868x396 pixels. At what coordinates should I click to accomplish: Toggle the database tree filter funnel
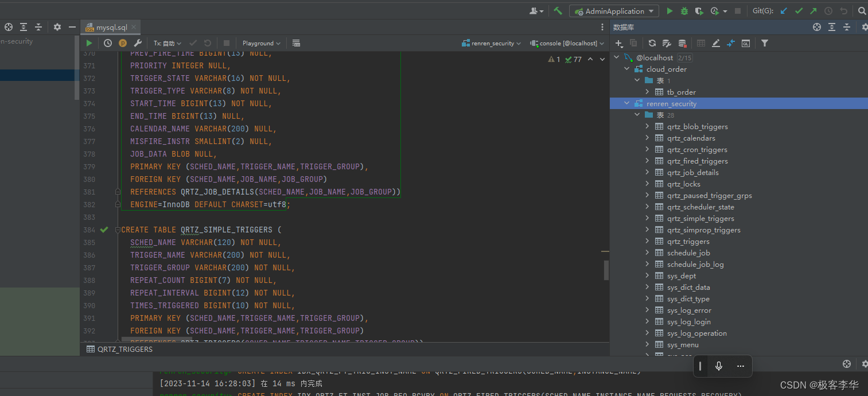764,43
